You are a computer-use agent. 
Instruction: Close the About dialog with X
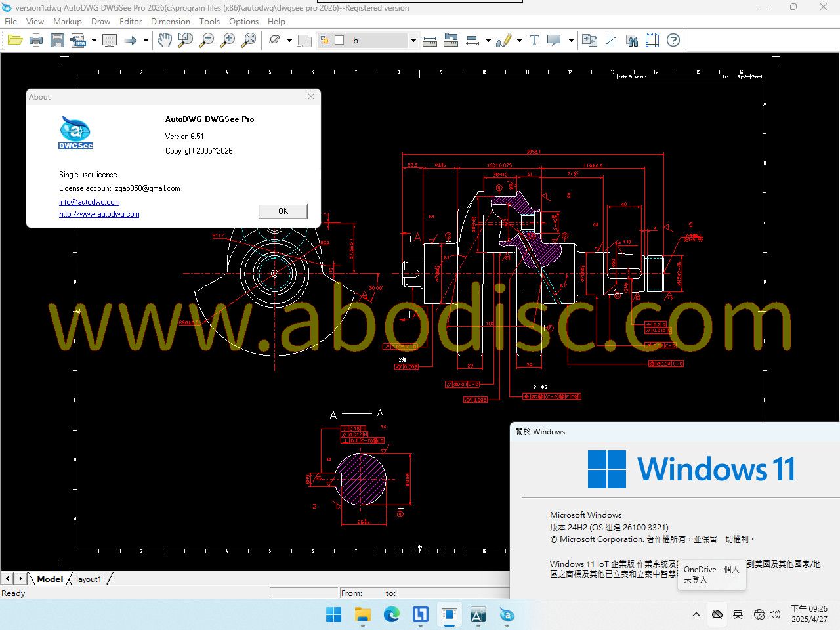click(311, 96)
